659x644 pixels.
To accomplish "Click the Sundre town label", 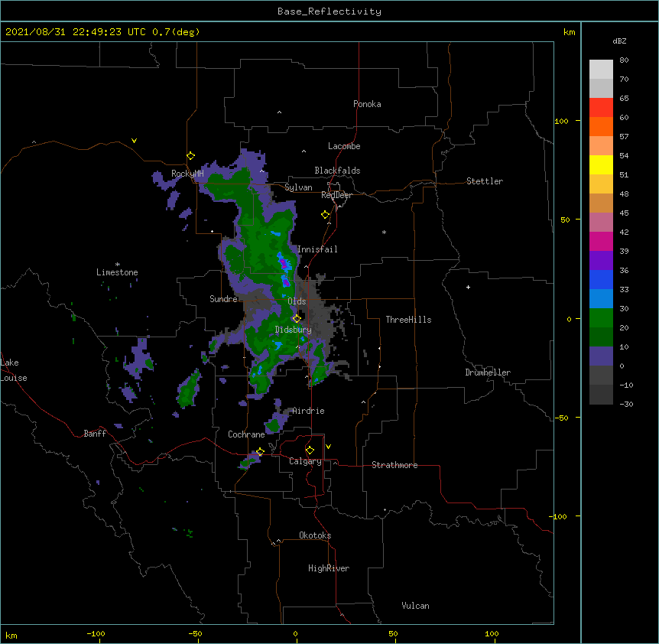I will click(223, 299).
